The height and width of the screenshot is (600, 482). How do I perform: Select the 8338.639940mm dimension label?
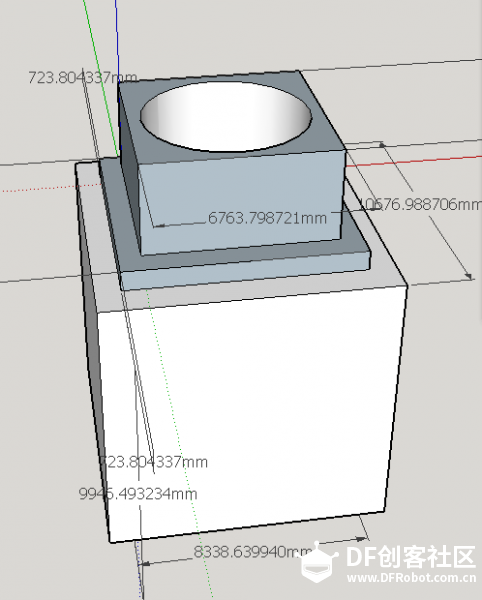pos(253,552)
